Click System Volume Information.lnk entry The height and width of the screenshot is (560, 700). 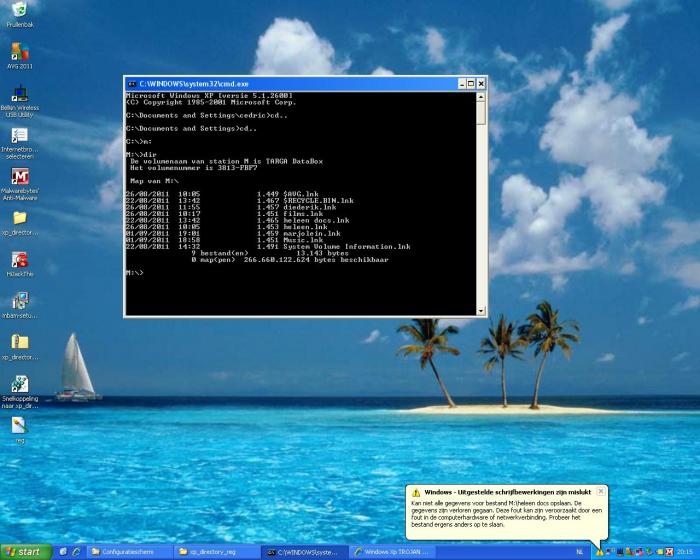coord(347,247)
